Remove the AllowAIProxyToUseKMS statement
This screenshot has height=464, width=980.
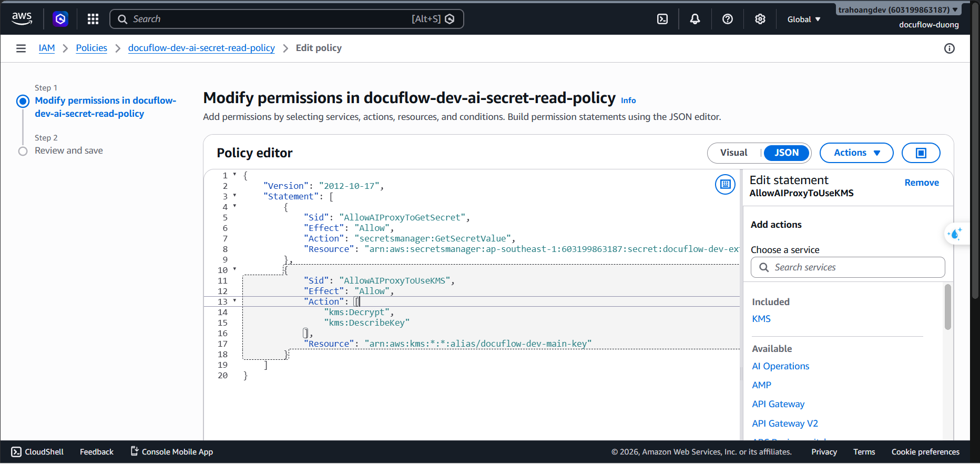tap(922, 183)
